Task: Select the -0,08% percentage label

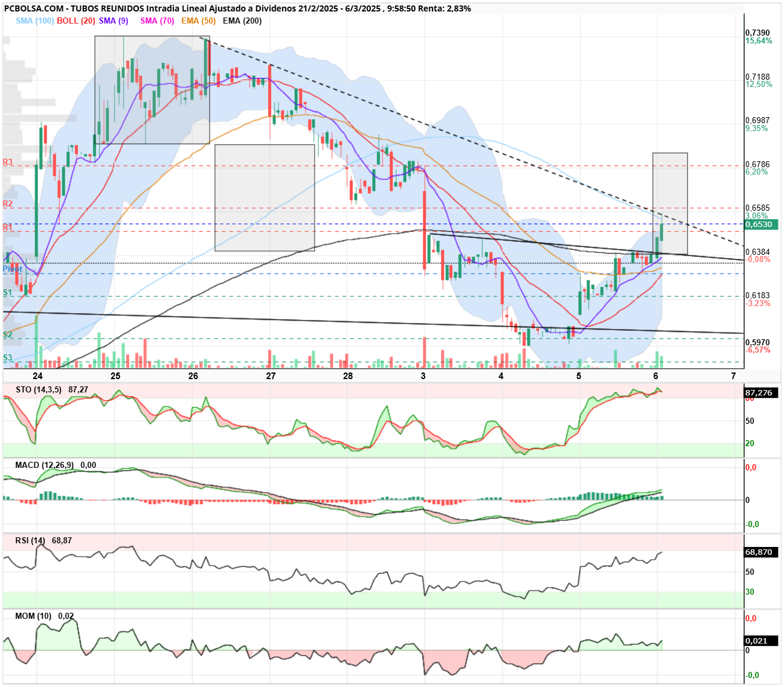Action: [x=758, y=260]
